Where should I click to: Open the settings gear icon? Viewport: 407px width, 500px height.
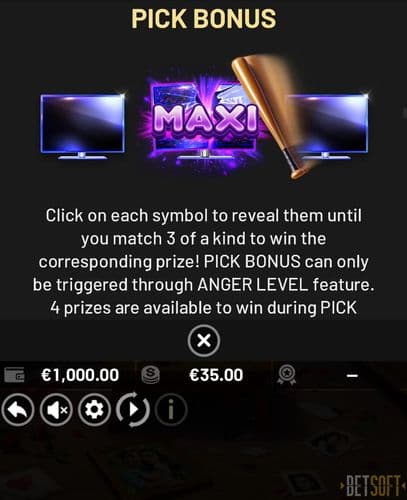click(94, 410)
